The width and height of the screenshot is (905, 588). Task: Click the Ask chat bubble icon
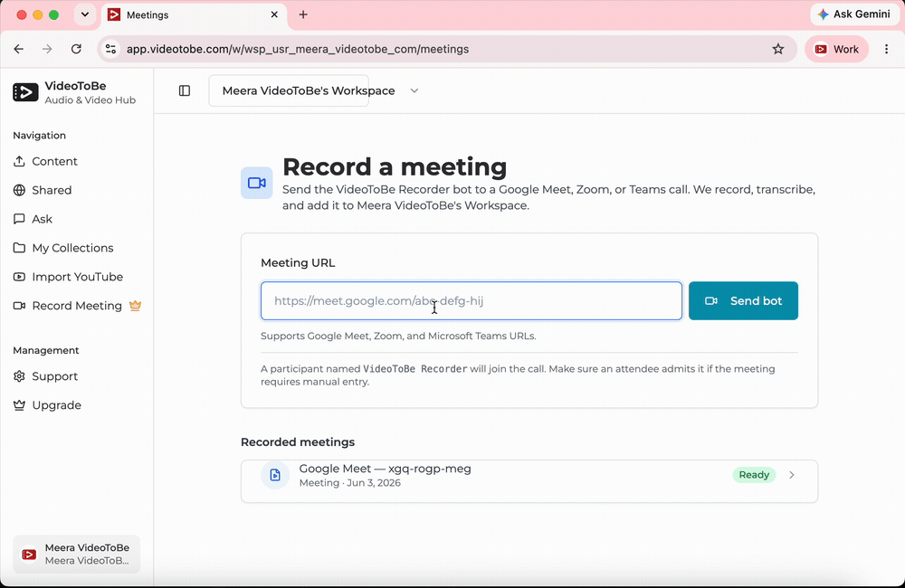19,219
